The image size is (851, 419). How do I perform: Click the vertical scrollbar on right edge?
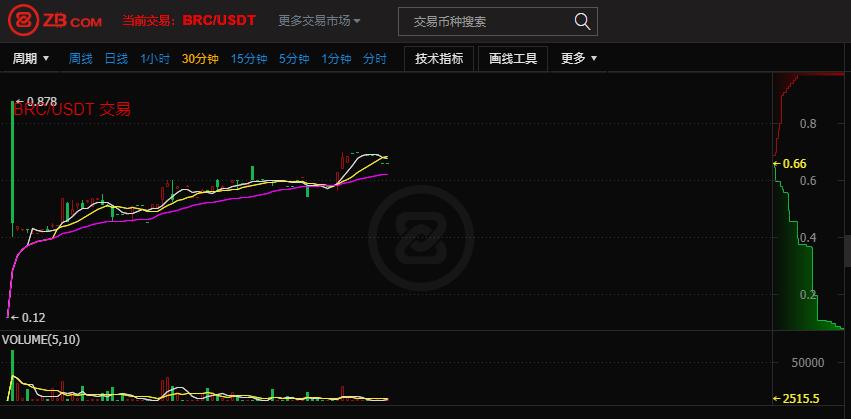(848, 250)
